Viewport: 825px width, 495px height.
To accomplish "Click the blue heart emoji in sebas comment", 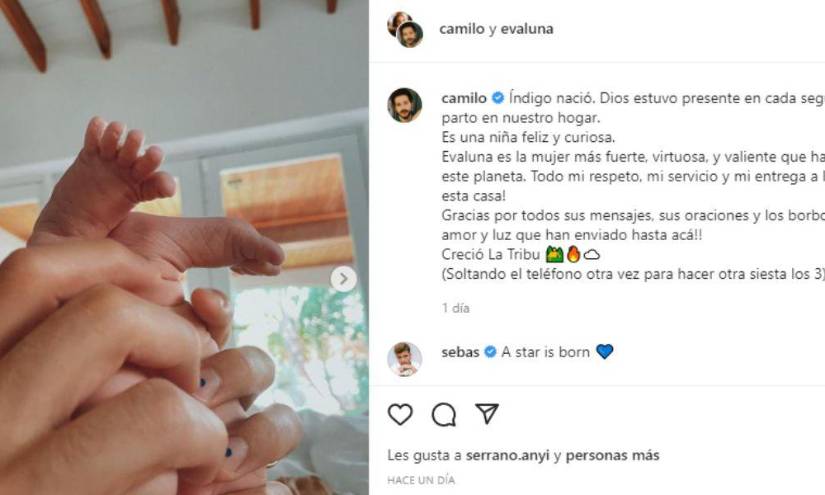I will tap(605, 351).
